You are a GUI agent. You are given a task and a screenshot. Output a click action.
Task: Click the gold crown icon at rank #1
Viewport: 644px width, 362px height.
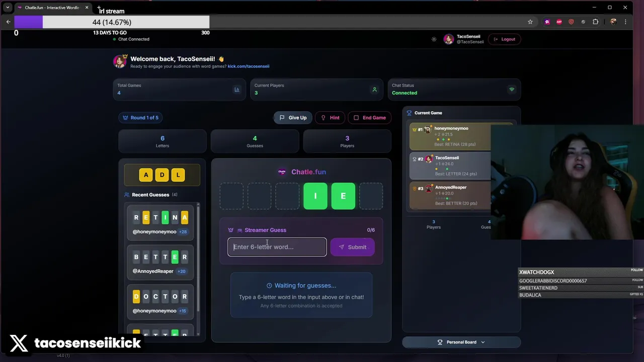414,130
